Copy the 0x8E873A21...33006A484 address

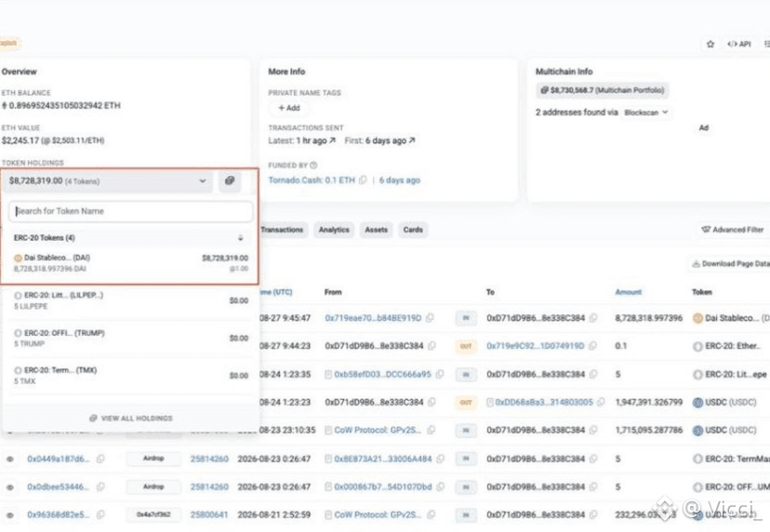click(441, 459)
